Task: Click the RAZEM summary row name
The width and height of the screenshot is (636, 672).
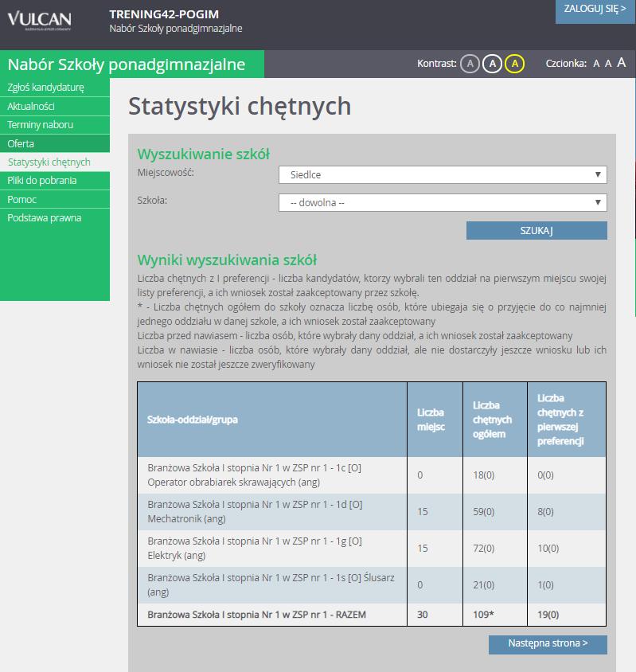Action: (x=256, y=615)
